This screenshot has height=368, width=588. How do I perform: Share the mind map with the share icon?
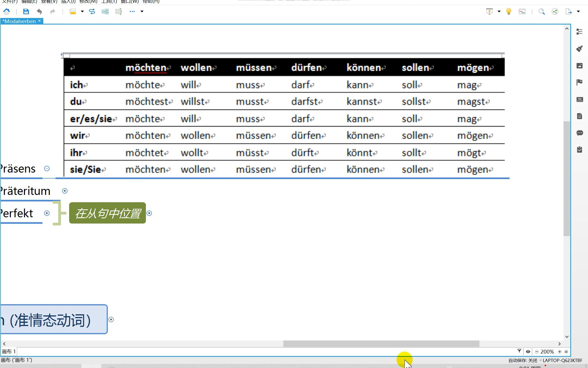(555, 11)
